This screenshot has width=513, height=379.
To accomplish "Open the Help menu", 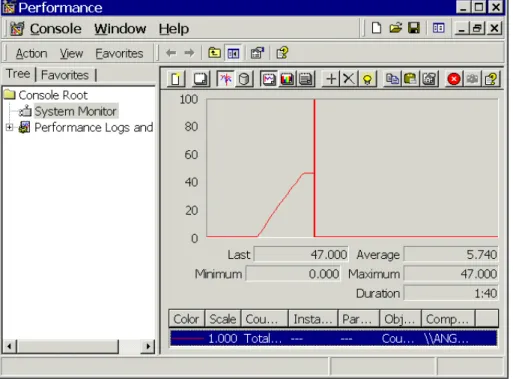I will pyautogui.click(x=174, y=29).
